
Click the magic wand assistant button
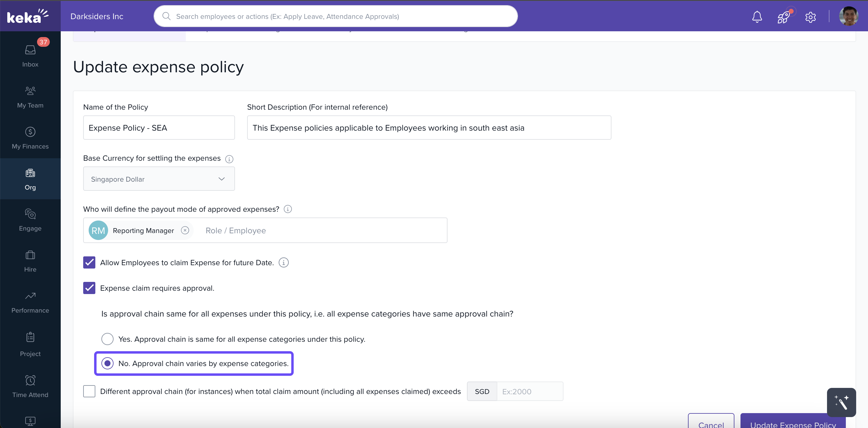click(841, 402)
